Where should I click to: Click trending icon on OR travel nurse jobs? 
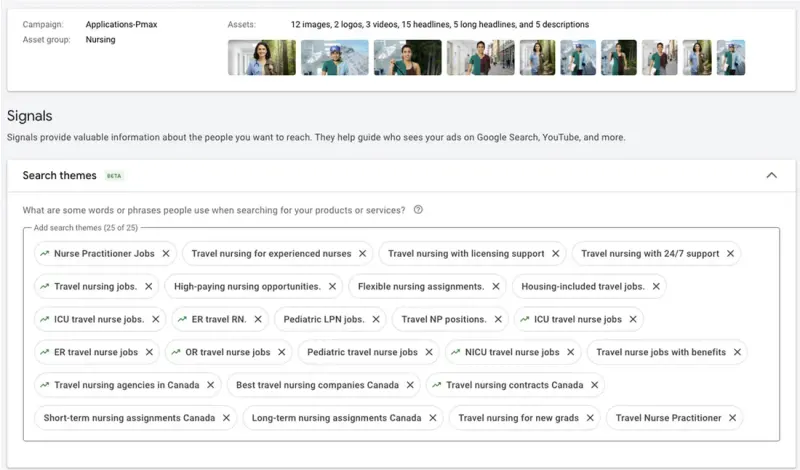point(176,352)
